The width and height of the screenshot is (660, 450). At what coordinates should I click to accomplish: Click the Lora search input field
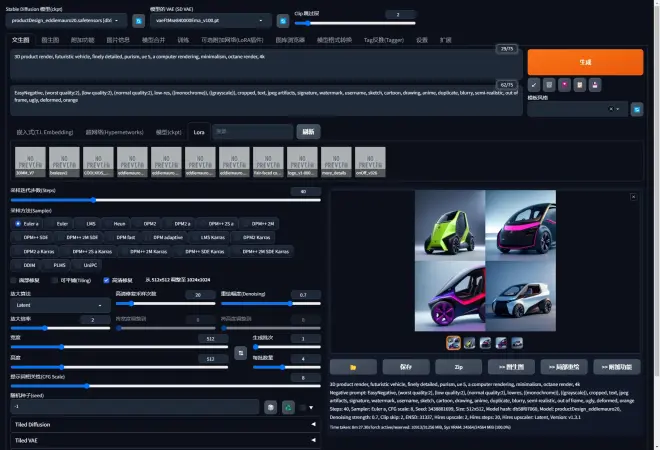[x=253, y=132]
